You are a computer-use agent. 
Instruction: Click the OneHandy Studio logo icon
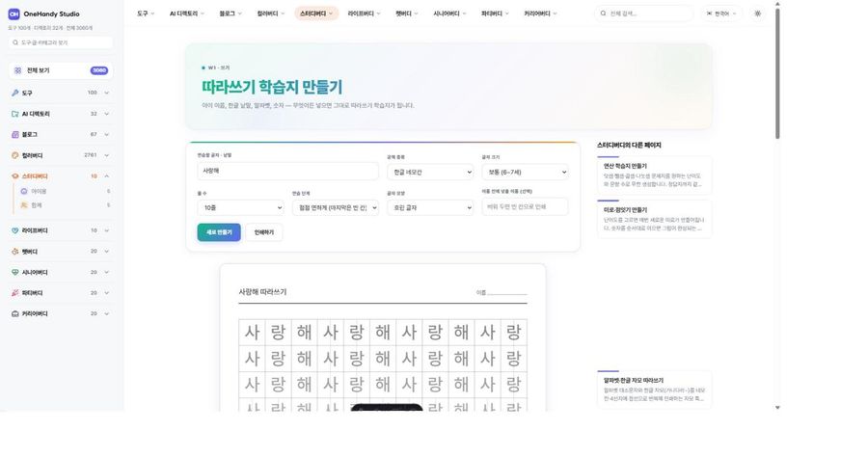14,13
